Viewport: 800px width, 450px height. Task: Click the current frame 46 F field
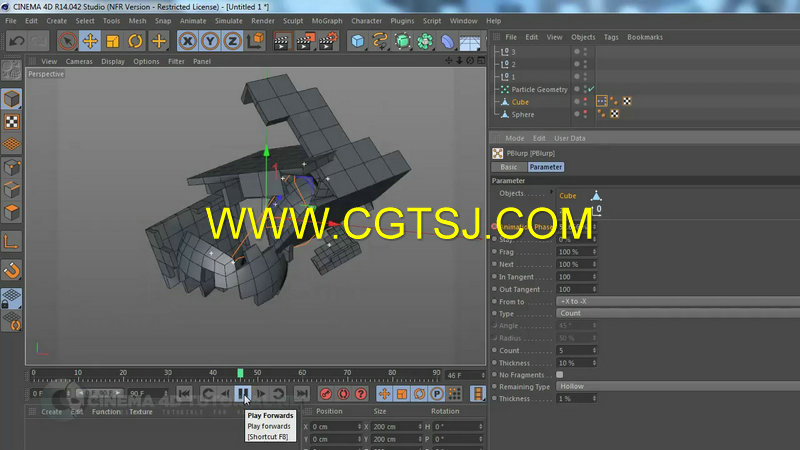point(465,375)
